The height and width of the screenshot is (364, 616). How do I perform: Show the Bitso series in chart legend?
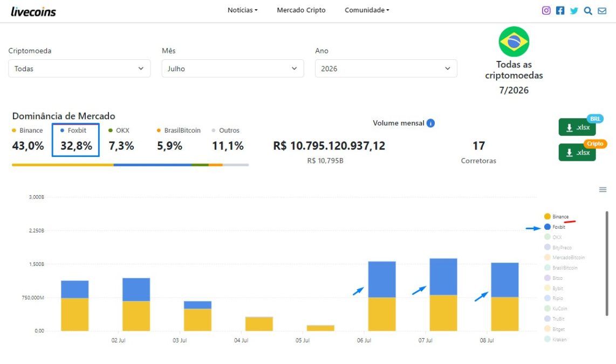553,278
